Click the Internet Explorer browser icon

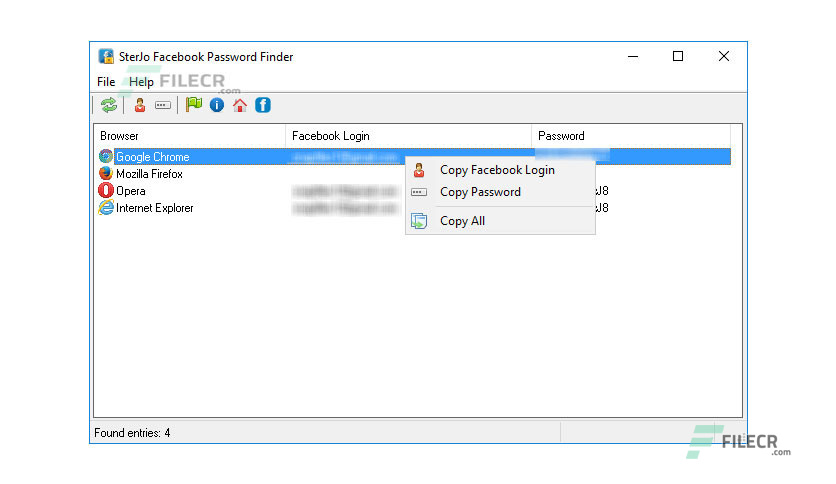point(106,207)
